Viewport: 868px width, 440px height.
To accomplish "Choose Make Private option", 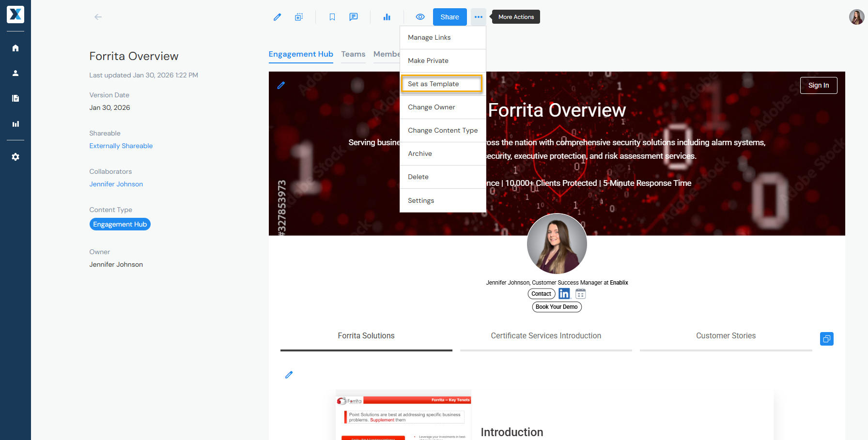I will point(443,61).
